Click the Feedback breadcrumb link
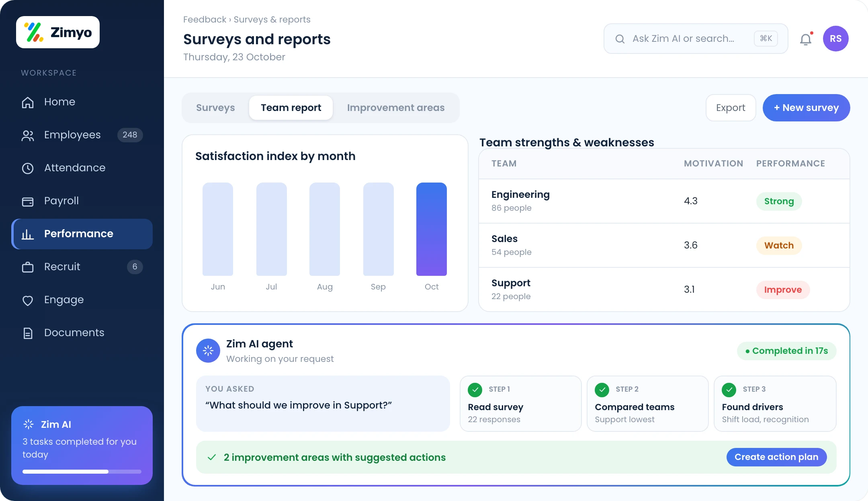 [x=205, y=19]
